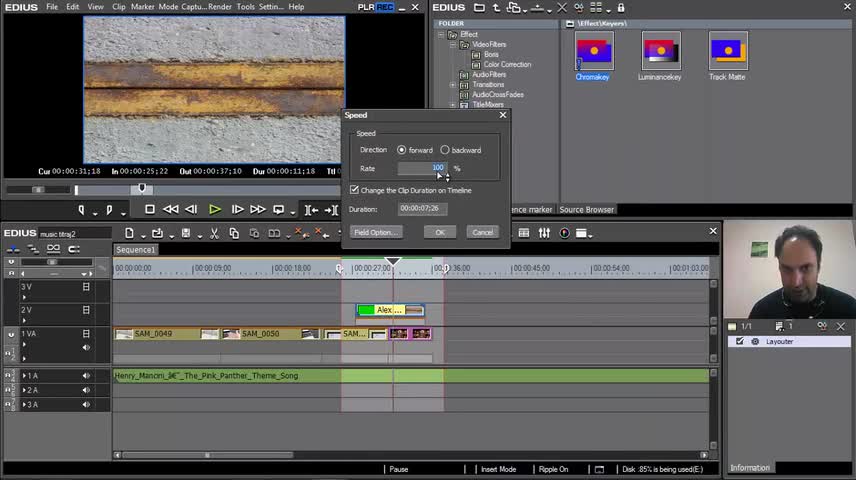Screen dimensions: 856x480
Task: Select the Cut scissors icon in timeline toolbar
Action: (x=214, y=233)
